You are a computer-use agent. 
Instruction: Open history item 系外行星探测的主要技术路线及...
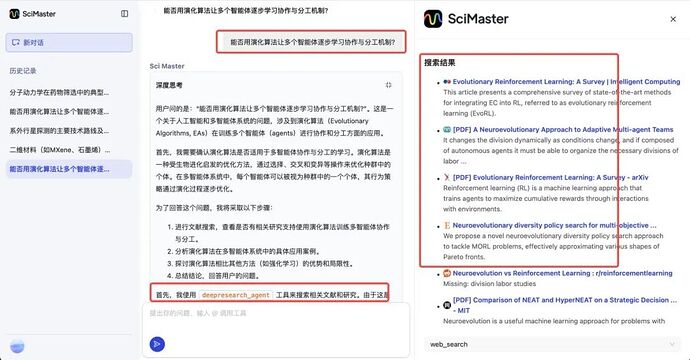(59, 131)
